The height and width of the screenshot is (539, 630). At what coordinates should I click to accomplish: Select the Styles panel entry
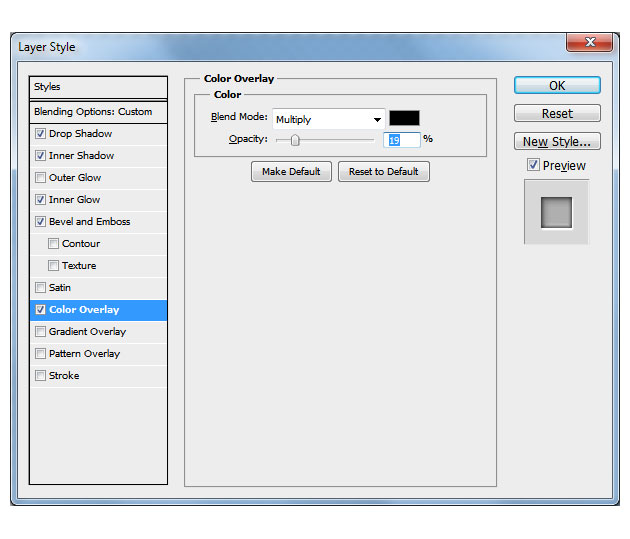pos(98,87)
